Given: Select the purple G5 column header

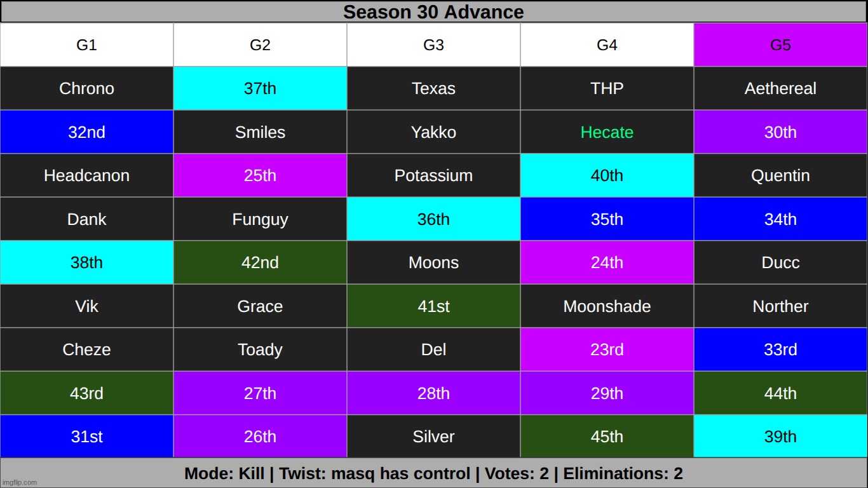Looking at the screenshot, I should [780, 45].
